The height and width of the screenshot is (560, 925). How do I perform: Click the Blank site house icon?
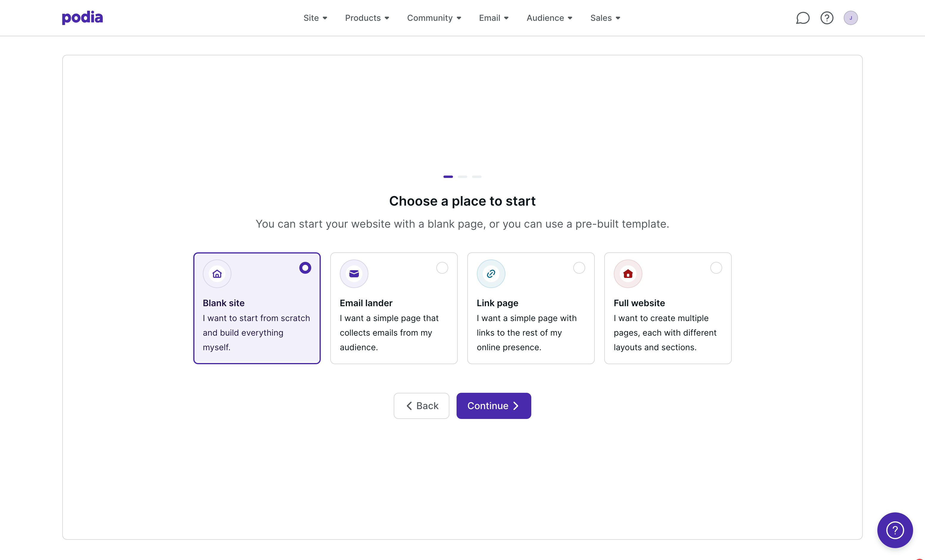(217, 274)
